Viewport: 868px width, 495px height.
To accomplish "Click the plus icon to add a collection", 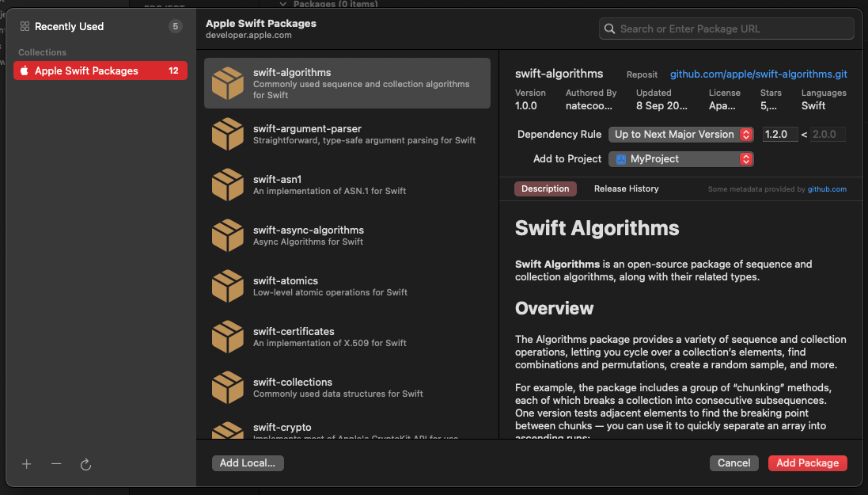I will tap(26, 465).
